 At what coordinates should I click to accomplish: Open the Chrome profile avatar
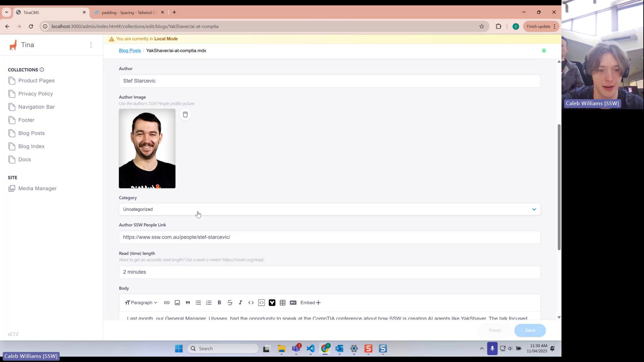(x=516, y=26)
